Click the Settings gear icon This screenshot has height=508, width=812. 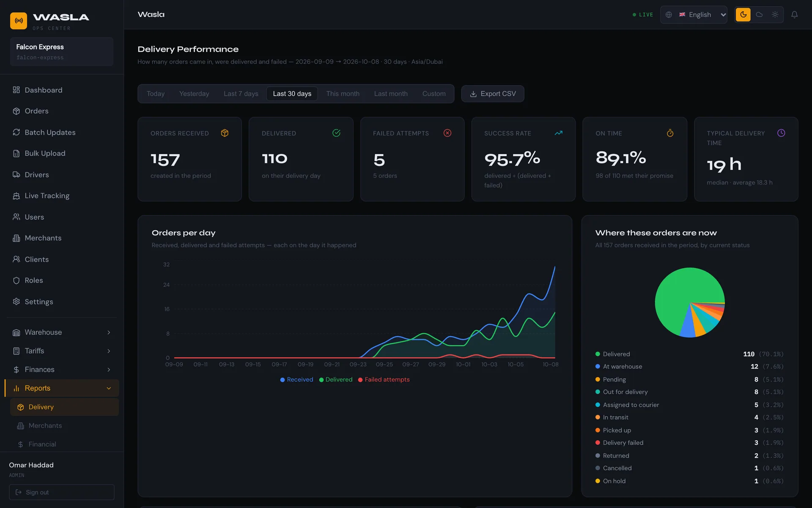16,301
